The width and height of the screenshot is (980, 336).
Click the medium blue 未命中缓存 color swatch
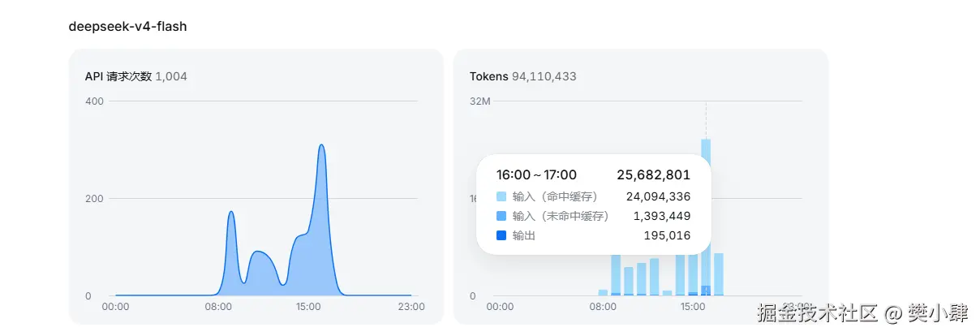pos(501,216)
